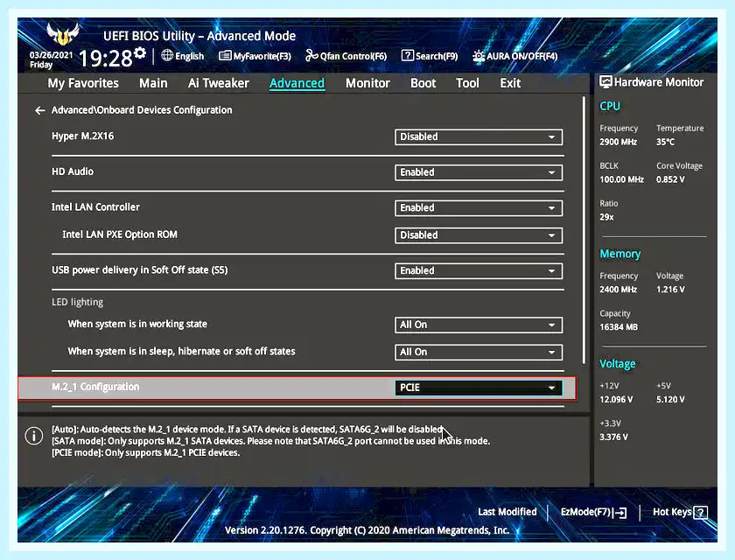Toggle AURA ON/OFF light icon

pyautogui.click(x=478, y=56)
